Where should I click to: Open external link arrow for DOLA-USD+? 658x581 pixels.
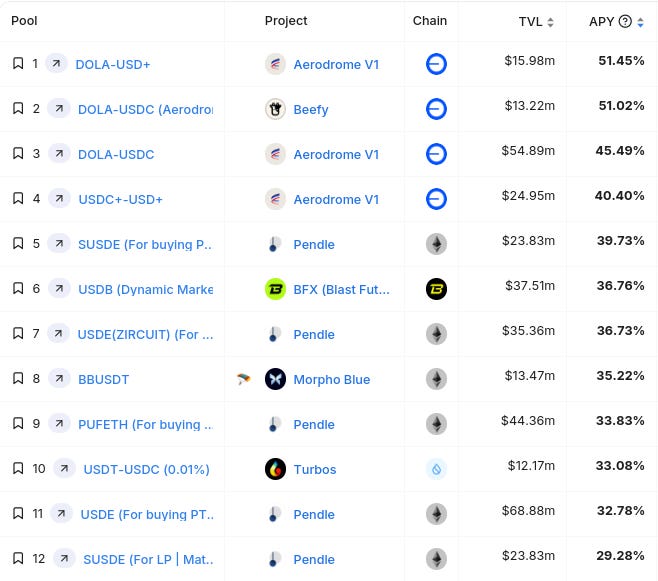click(56, 63)
